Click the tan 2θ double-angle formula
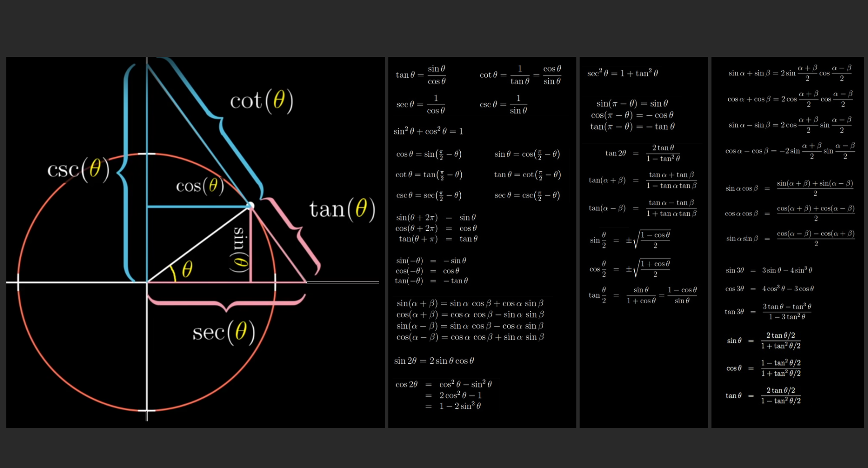Image resolution: width=868 pixels, height=468 pixels. click(x=642, y=153)
